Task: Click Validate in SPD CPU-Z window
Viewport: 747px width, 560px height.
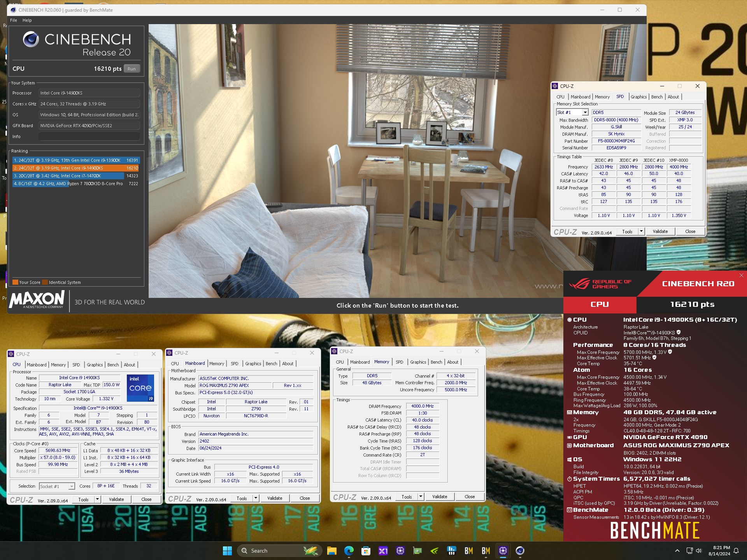Action: tap(660, 231)
